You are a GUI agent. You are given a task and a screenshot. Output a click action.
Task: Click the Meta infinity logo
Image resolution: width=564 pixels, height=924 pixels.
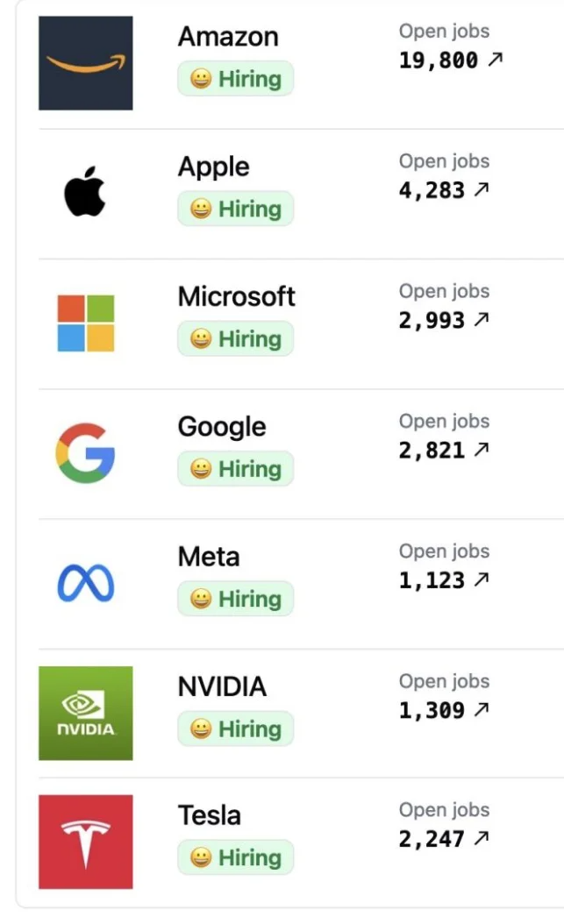pyautogui.click(x=85, y=583)
